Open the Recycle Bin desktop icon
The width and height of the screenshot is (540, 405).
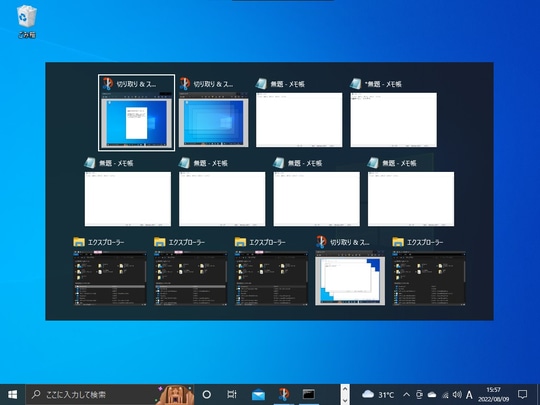(27, 21)
